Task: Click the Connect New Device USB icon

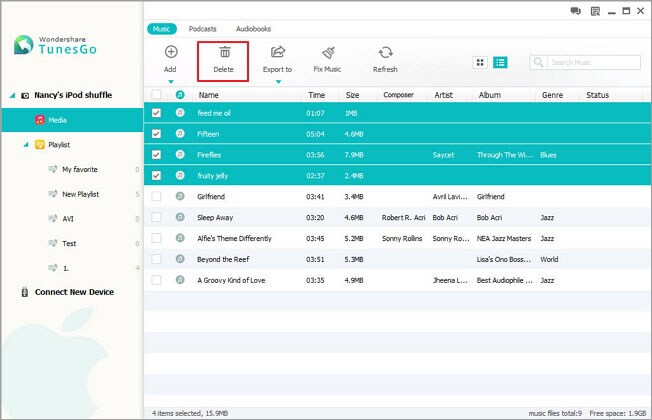Action: pyautogui.click(x=25, y=292)
